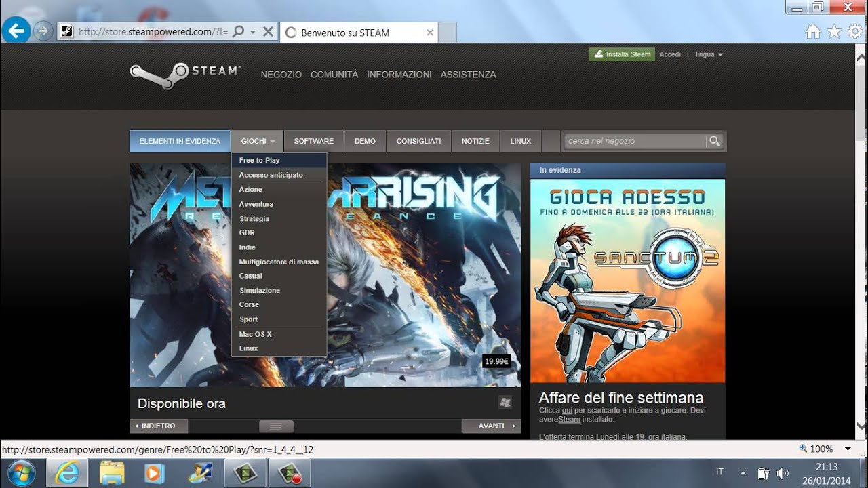
Task: Select the SOFTWARE tab
Action: (313, 141)
